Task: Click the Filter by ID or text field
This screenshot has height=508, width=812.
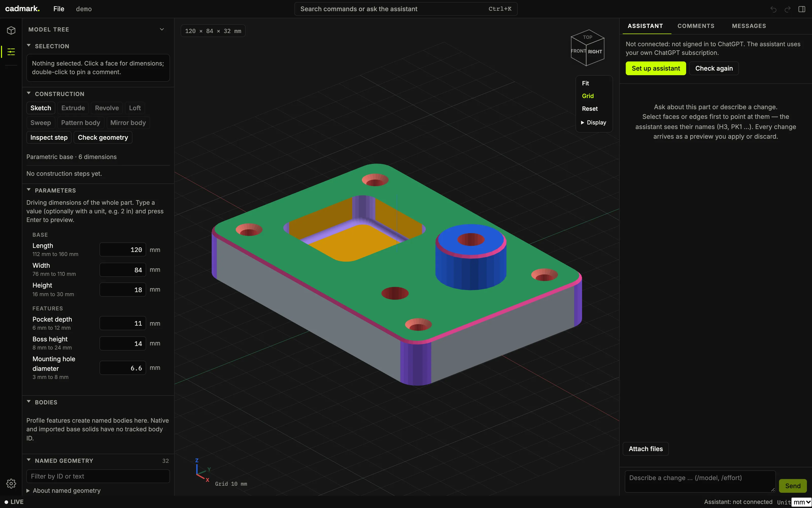Action: (98, 477)
